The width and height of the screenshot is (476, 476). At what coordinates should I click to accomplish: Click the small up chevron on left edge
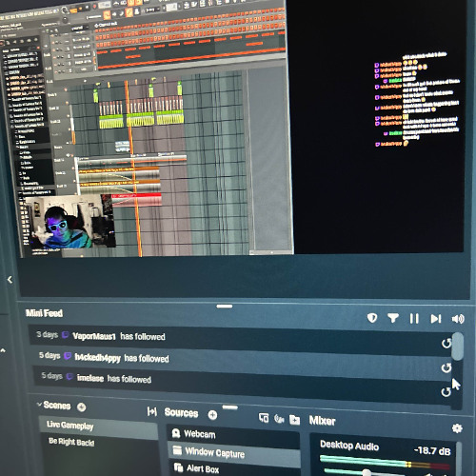(3, 350)
